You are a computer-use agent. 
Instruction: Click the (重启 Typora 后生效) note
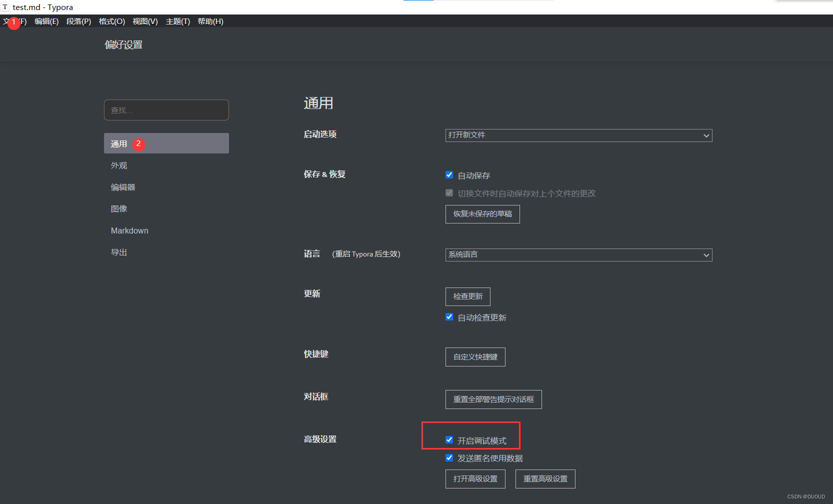pyautogui.click(x=366, y=254)
